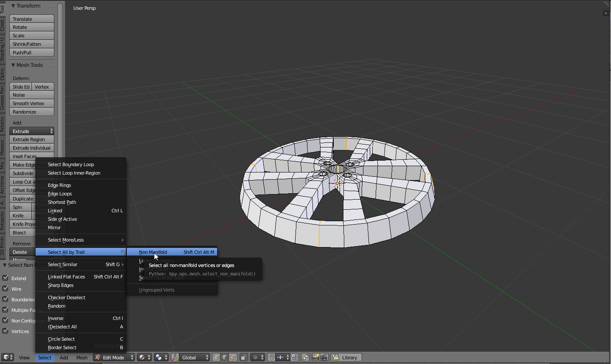The width and height of the screenshot is (611, 364).
Task: Open proportional editing options
Action: coord(257,357)
